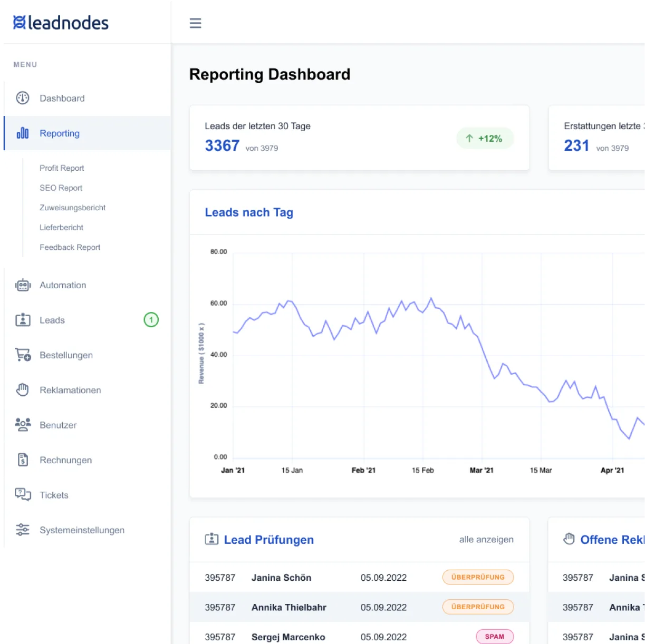
Task: Click the Lead Prüfungen header icon
Action: click(211, 539)
